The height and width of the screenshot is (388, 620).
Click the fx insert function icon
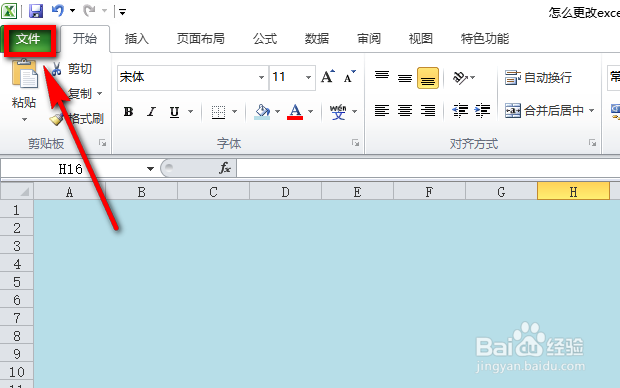pos(225,168)
